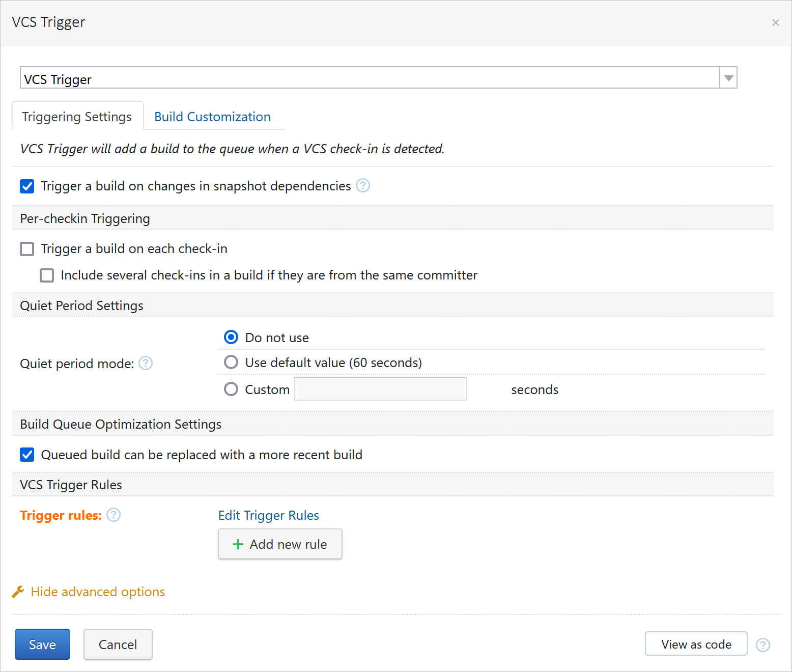Image resolution: width=792 pixels, height=672 pixels.
Task: Click the Save button
Action: click(x=42, y=645)
